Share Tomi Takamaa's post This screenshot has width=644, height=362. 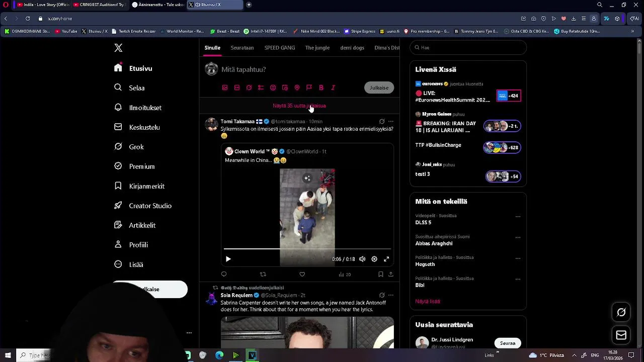tap(391, 274)
